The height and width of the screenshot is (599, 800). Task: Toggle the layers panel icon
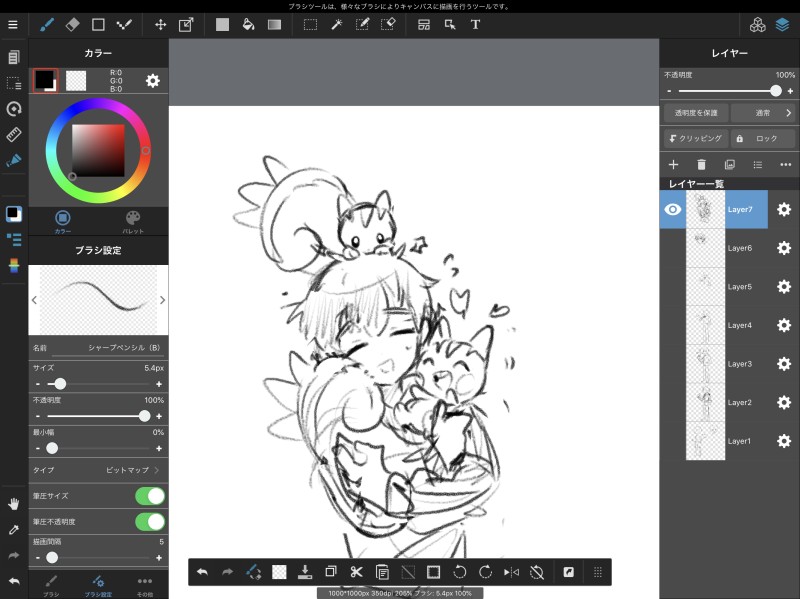(x=782, y=24)
